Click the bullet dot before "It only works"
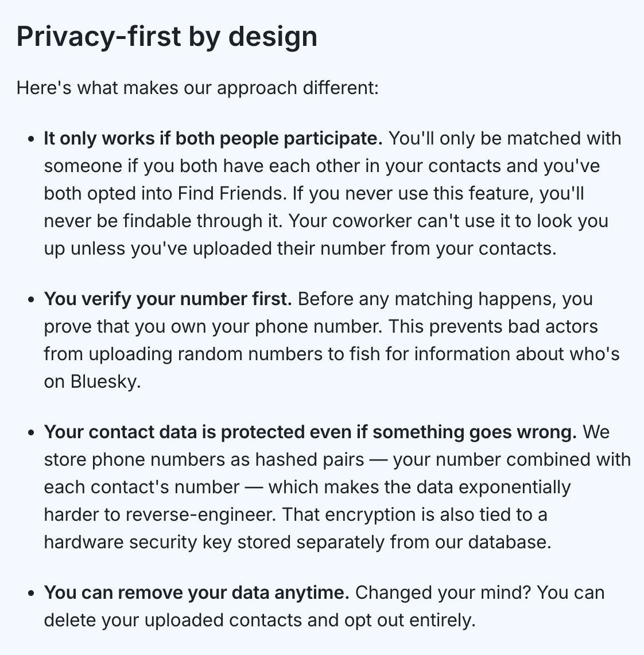The image size is (644, 655). pos(31,139)
